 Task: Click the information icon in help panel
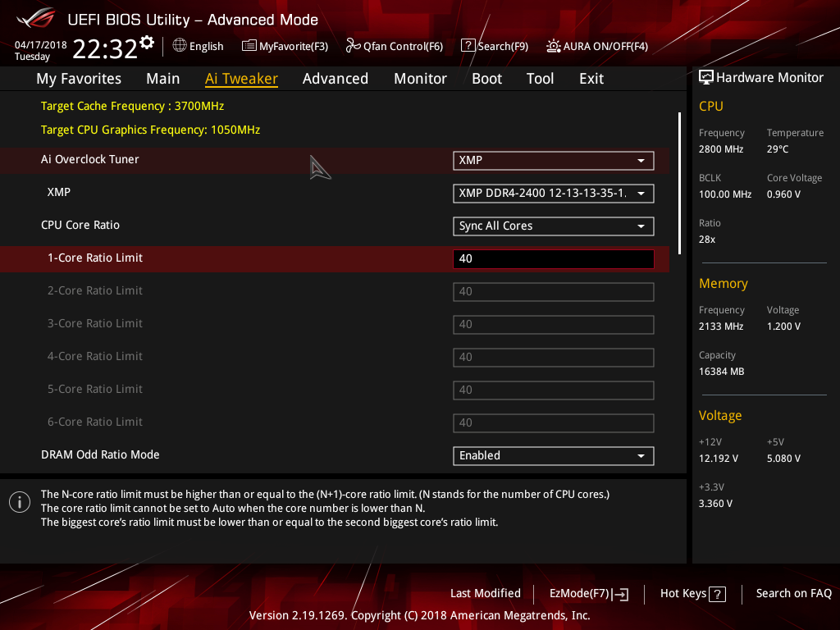(20, 502)
